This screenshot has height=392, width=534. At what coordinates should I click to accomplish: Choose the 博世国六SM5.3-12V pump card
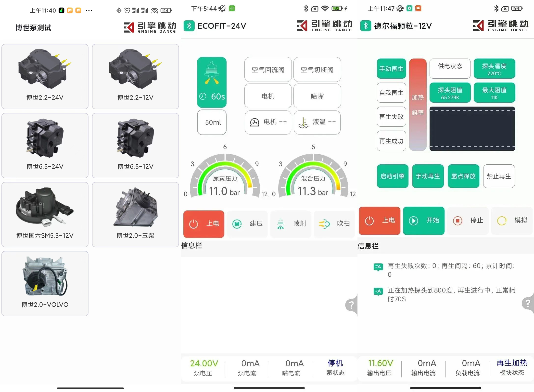pyautogui.click(x=45, y=215)
